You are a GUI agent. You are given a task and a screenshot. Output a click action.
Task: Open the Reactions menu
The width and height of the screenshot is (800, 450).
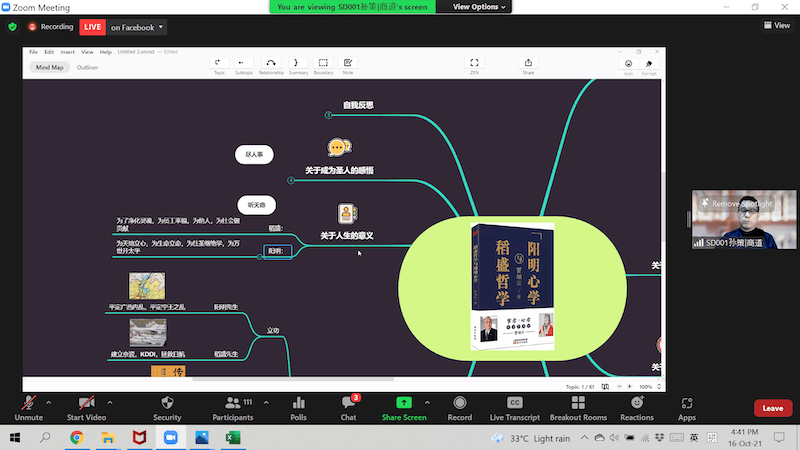click(637, 406)
